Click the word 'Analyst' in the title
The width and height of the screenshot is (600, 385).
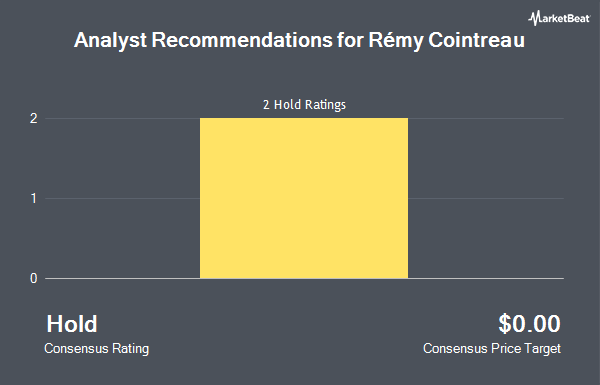[110, 40]
